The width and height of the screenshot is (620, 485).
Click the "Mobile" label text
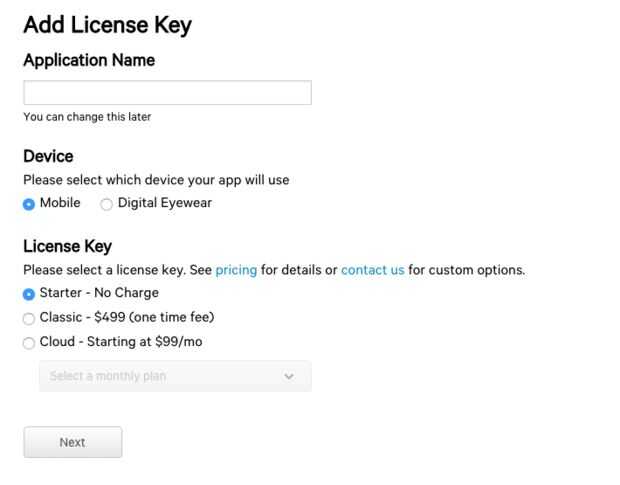click(x=60, y=203)
